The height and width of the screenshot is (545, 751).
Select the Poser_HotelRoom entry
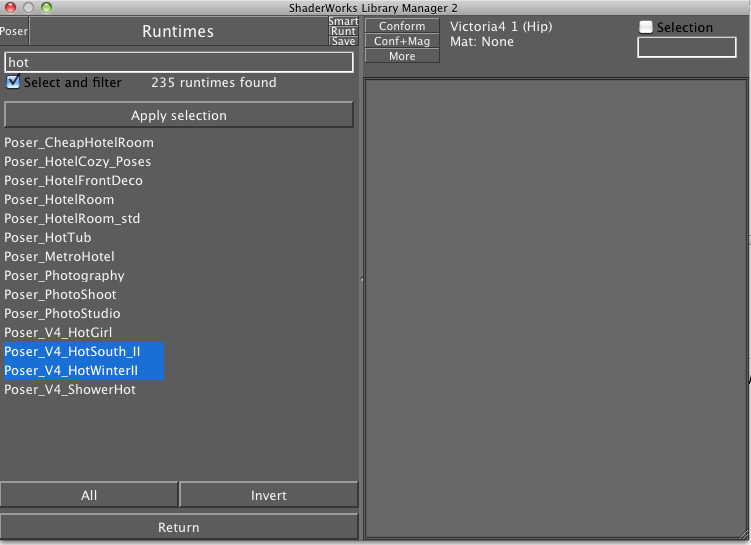pyautogui.click(x=59, y=200)
